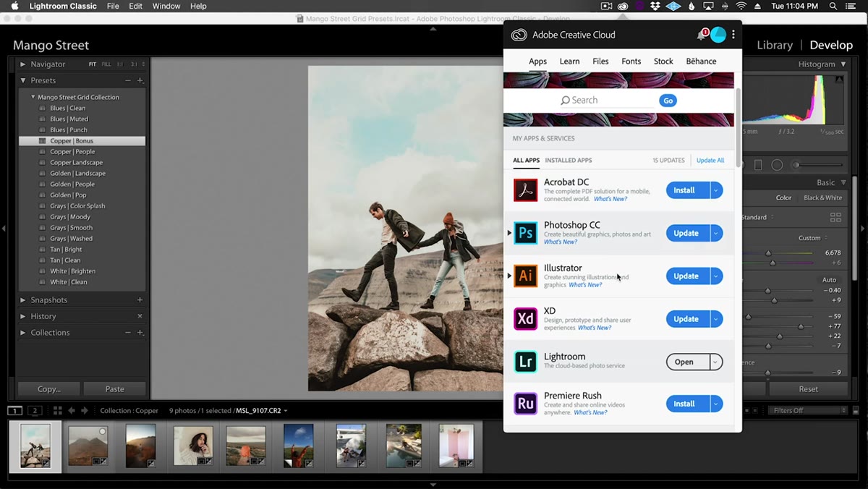Select second window display 2 icon
Viewport: 868px width, 489px height.
pos(35,410)
